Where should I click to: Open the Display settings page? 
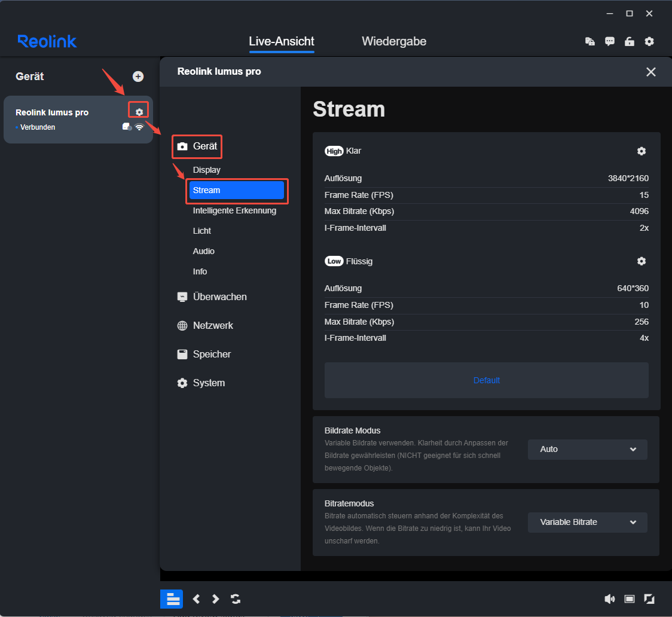click(x=207, y=170)
